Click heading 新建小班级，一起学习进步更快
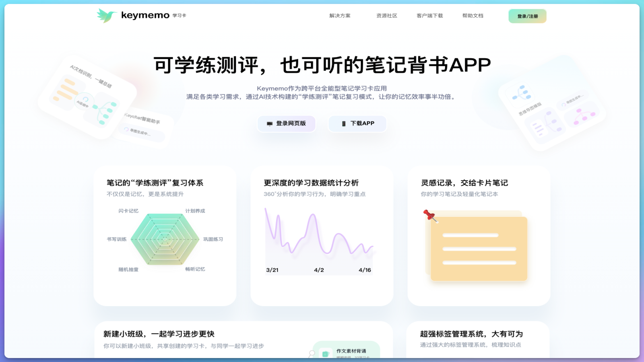This screenshot has height=362, width=644. [159, 334]
